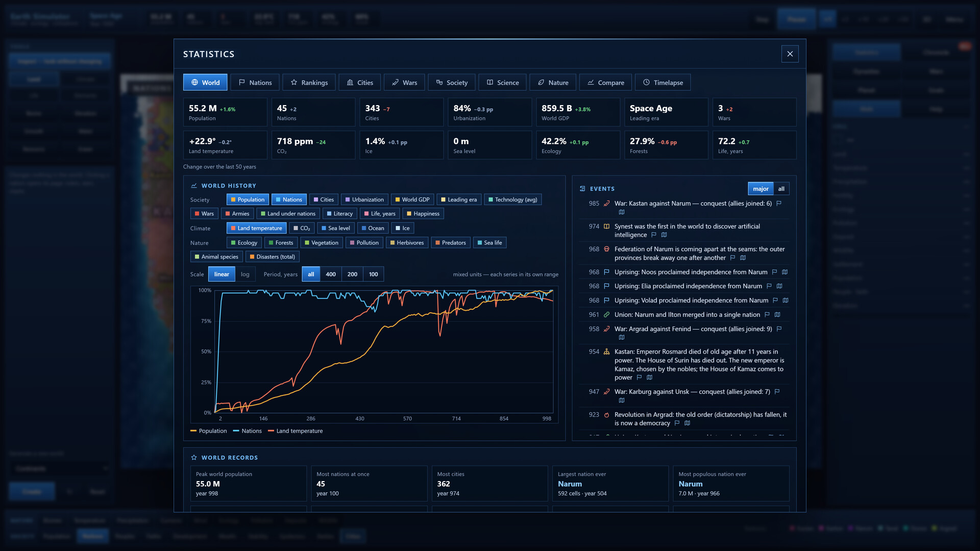Screen dimensions: 980x551
Task: Open the Timelapse tab
Action: [x=663, y=83]
